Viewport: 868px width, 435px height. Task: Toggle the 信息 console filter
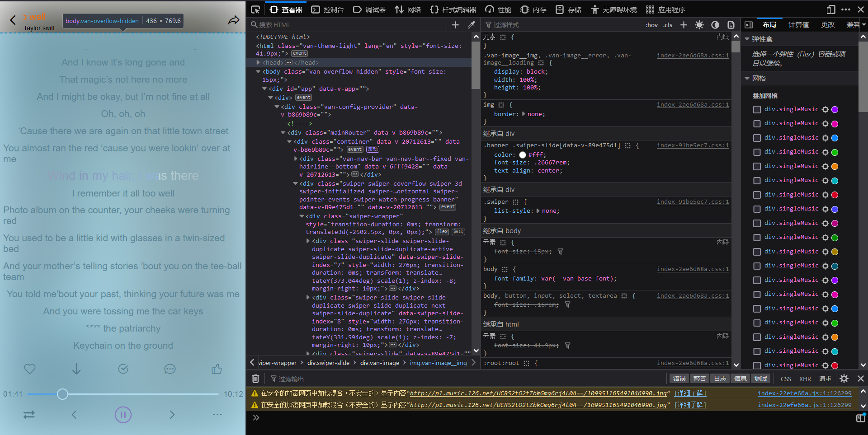740,379
